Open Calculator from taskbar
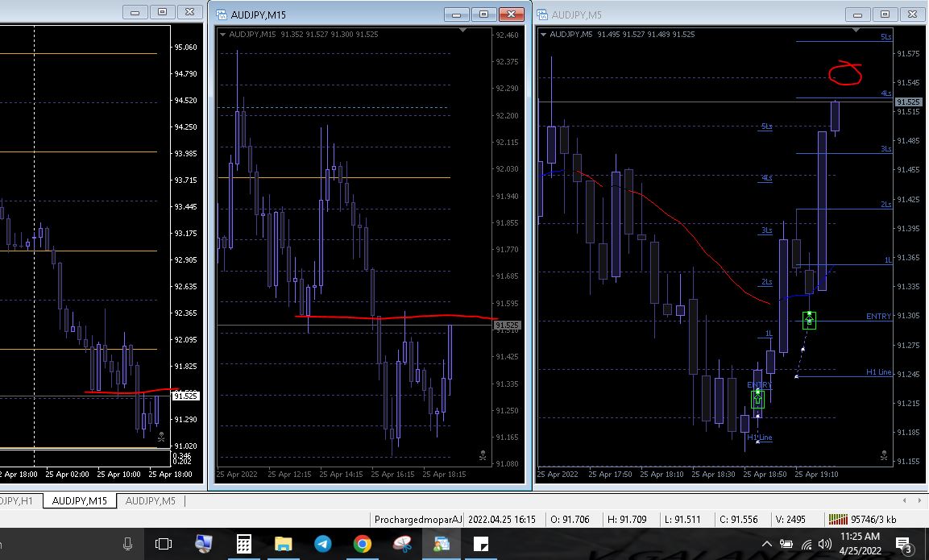The image size is (929, 560). [243, 544]
